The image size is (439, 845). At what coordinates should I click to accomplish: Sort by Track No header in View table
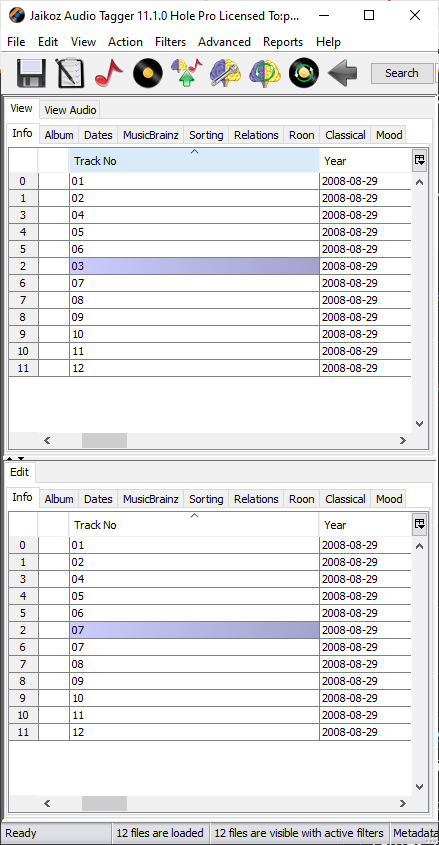pos(194,161)
